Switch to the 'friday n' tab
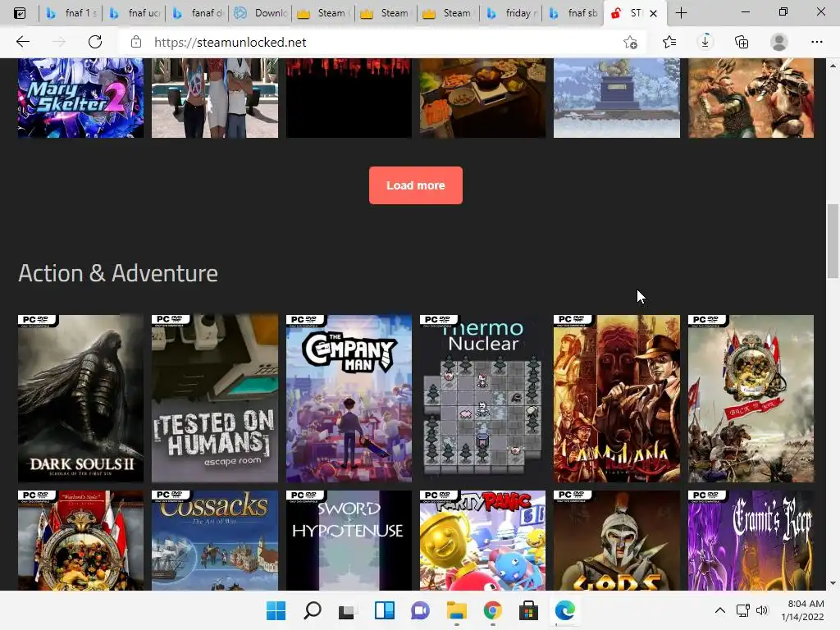The height and width of the screenshot is (630, 840). [x=511, y=13]
